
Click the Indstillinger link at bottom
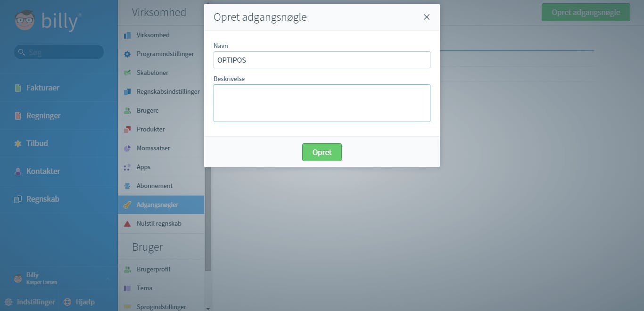coord(36,302)
